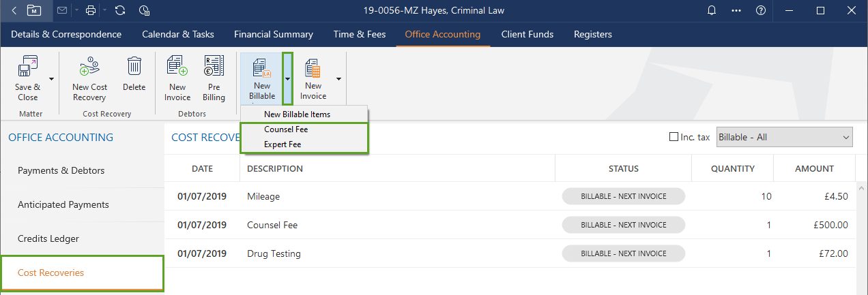868x295 pixels.
Task: Open the notifications bell
Action: [x=712, y=10]
